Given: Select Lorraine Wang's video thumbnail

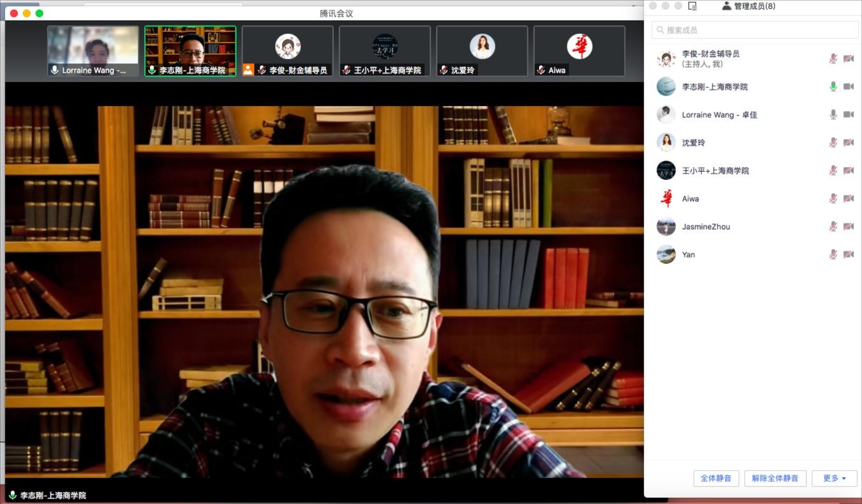Looking at the screenshot, I should click(93, 51).
